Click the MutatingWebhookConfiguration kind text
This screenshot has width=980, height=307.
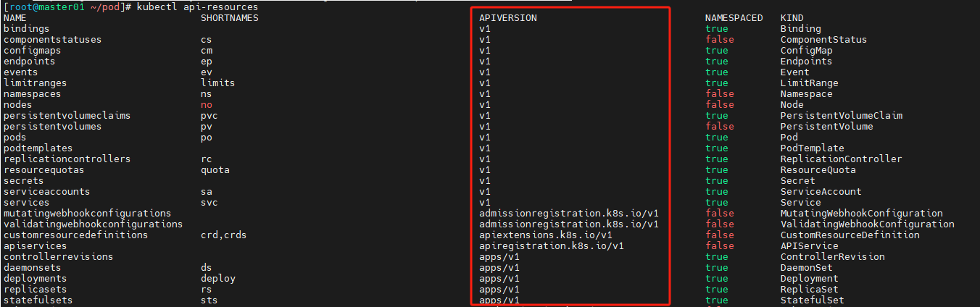(862, 213)
